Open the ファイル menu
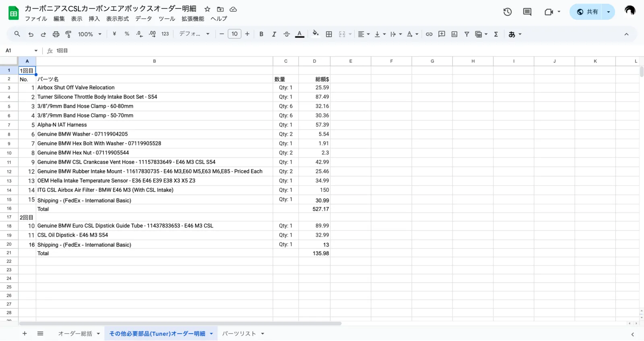Screen dimensions: 644x341 (36, 19)
